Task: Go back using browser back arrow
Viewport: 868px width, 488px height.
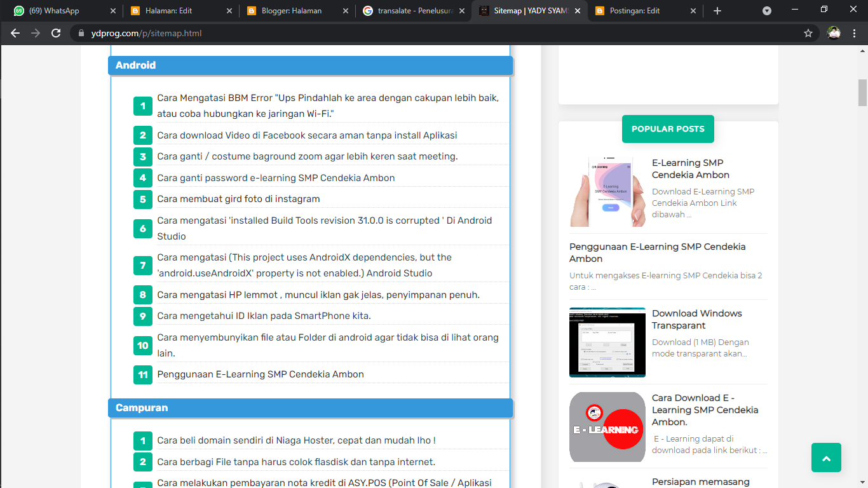Action: 15,33
